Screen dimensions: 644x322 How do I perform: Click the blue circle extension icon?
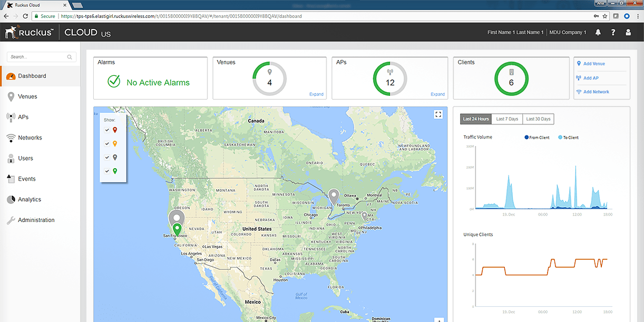point(627,16)
